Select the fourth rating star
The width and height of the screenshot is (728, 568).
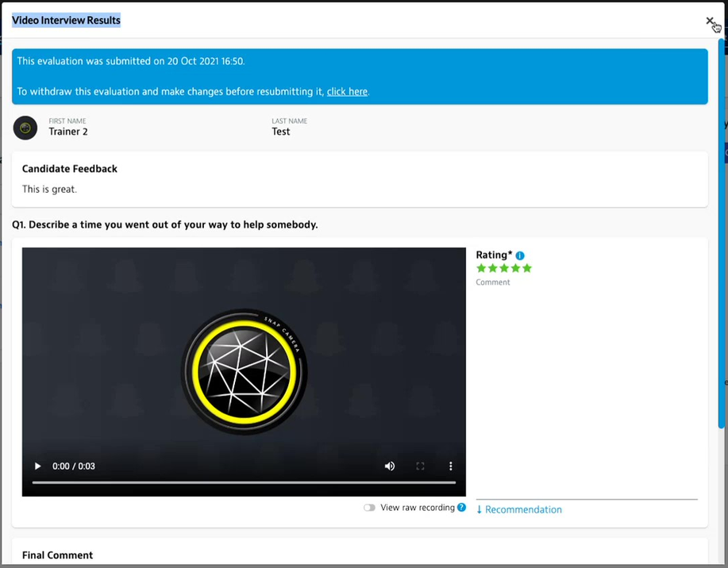click(x=515, y=268)
